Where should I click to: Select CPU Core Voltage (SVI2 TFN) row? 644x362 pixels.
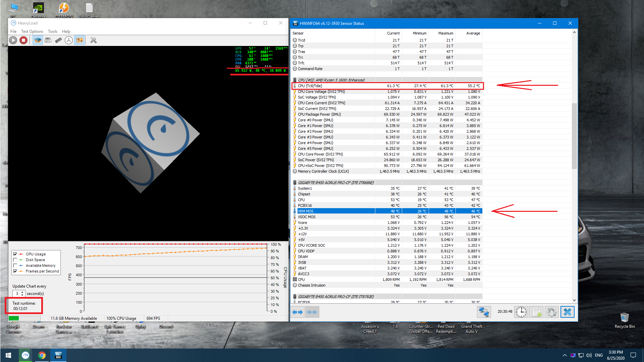tap(387, 92)
